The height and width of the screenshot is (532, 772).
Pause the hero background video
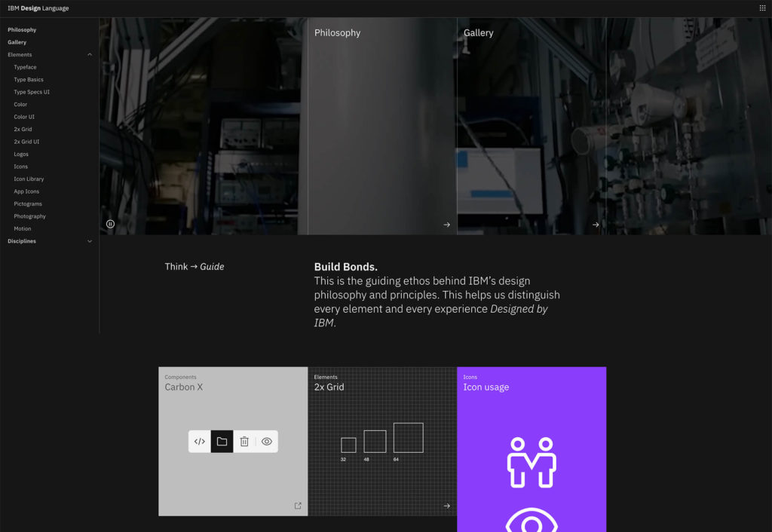(110, 224)
